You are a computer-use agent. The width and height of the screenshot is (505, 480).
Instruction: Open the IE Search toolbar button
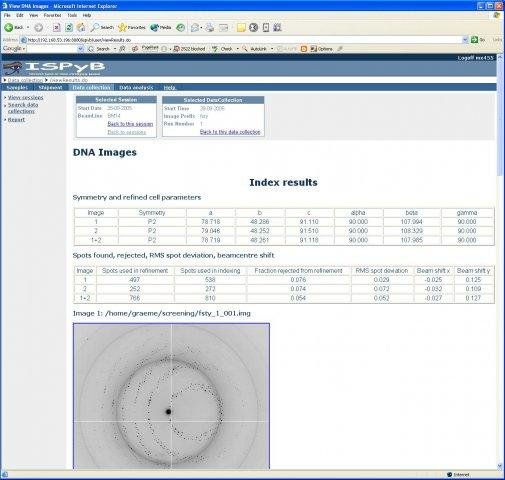103,27
